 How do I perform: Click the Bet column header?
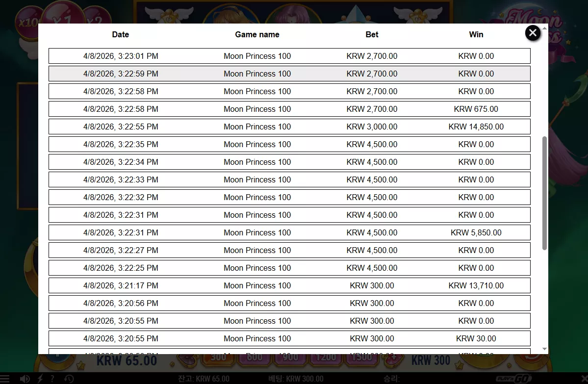[372, 34]
